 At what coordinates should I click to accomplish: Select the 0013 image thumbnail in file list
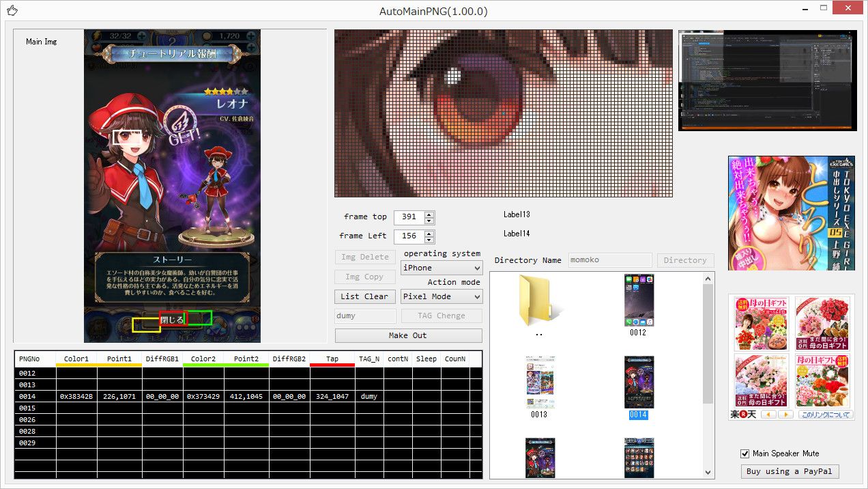(x=539, y=382)
